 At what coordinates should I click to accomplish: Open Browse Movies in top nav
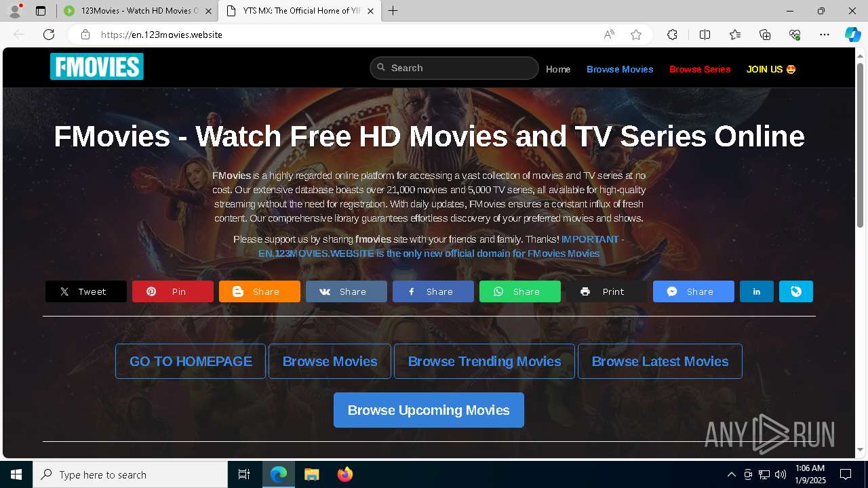620,69
